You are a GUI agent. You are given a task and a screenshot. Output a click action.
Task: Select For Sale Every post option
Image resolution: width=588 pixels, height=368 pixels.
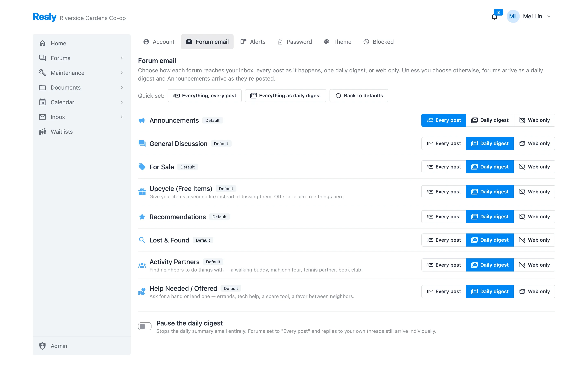click(x=444, y=167)
